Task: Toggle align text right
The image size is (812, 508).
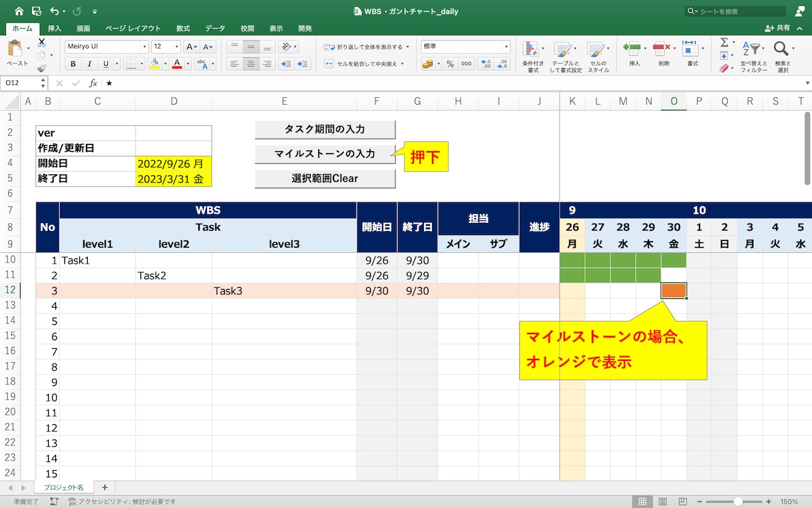Action: pos(267,64)
